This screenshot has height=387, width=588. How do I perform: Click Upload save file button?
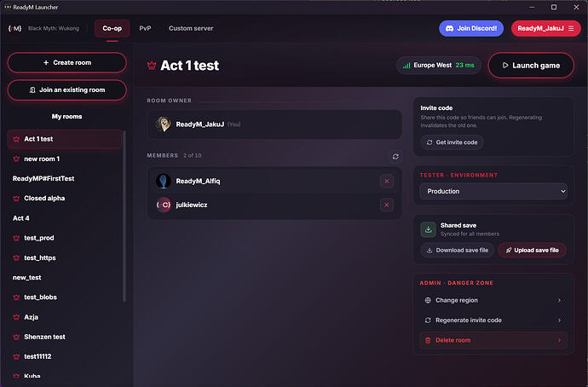[532, 250]
